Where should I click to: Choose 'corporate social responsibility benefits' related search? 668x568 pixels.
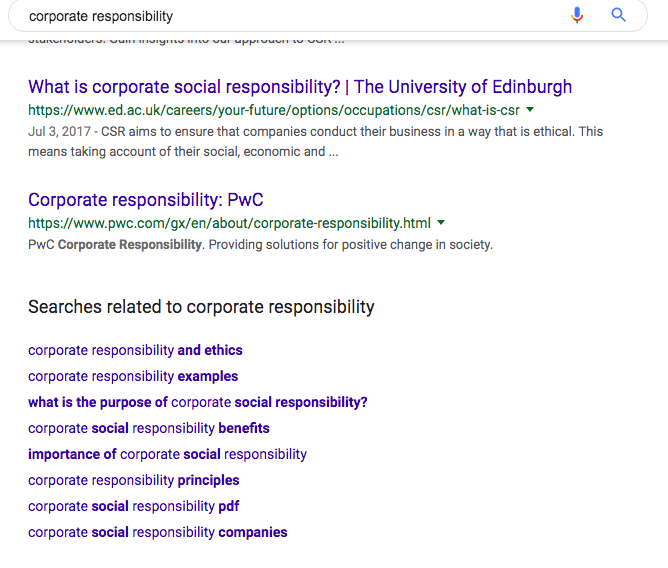pos(149,428)
